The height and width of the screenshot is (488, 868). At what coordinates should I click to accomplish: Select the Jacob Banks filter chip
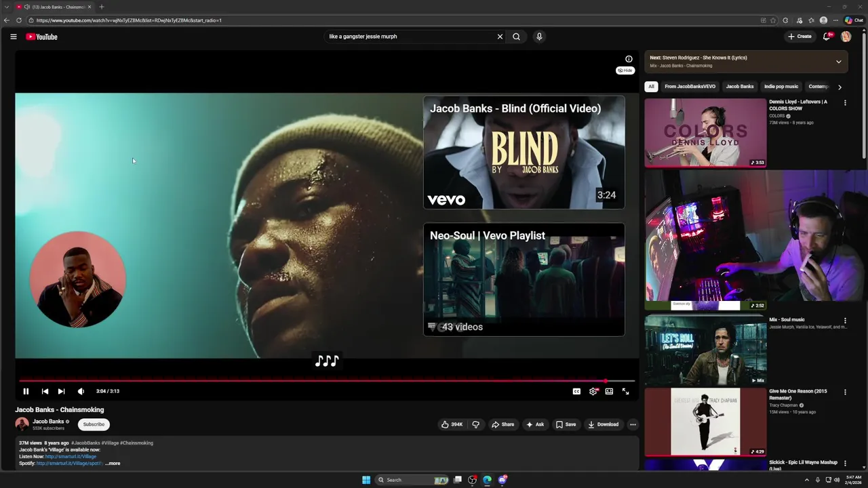(x=739, y=87)
